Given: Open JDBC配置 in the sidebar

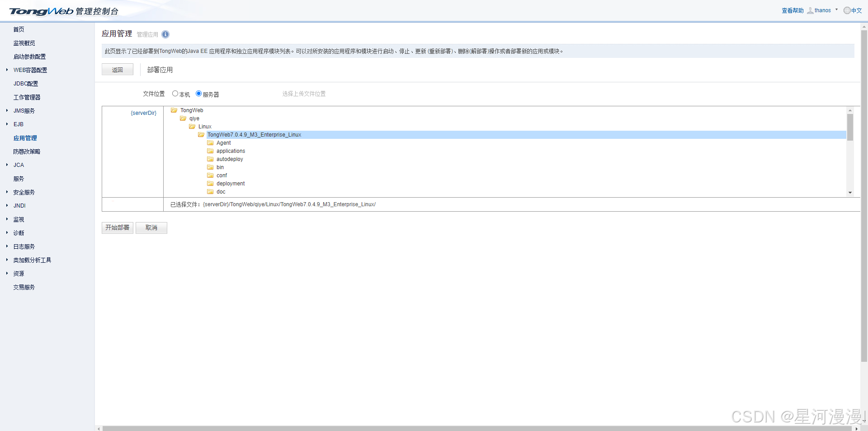Looking at the screenshot, I should coord(26,84).
